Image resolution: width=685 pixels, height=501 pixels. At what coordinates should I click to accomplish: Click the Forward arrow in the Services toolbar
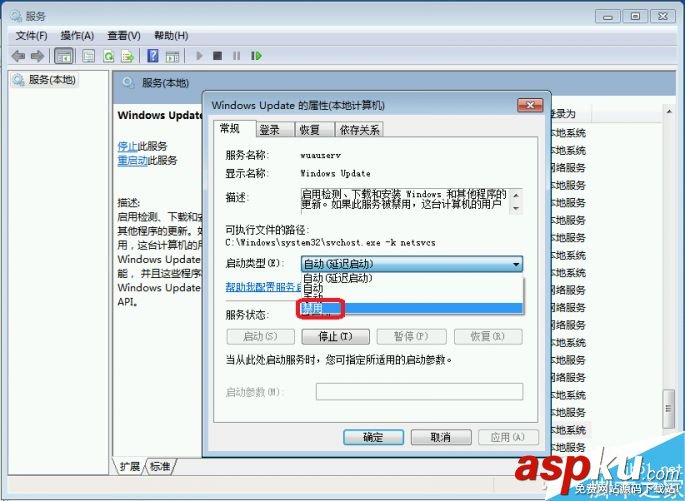37,56
